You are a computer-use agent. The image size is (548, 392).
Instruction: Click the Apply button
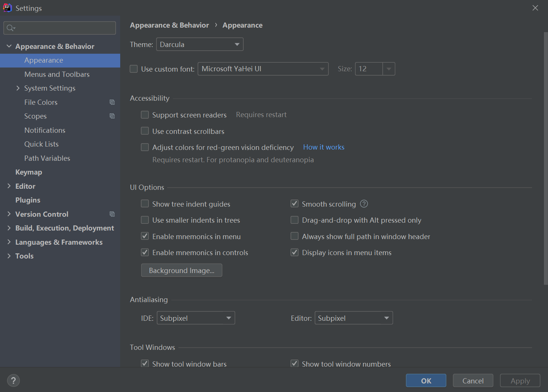[520, 381]
